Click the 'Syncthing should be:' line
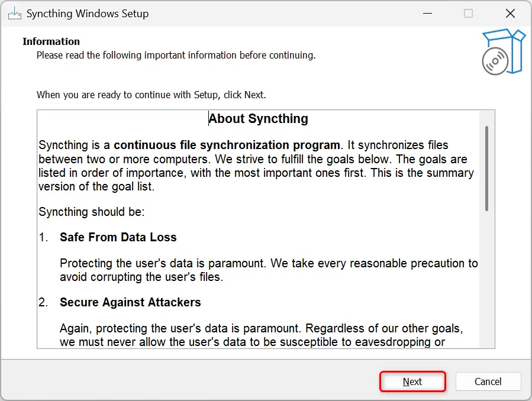 pyautogui.click(x=92, y=212)
